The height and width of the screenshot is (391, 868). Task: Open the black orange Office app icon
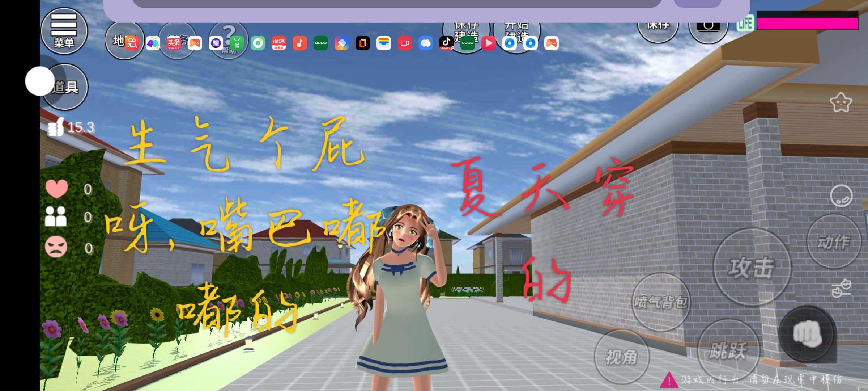point(362,43)
